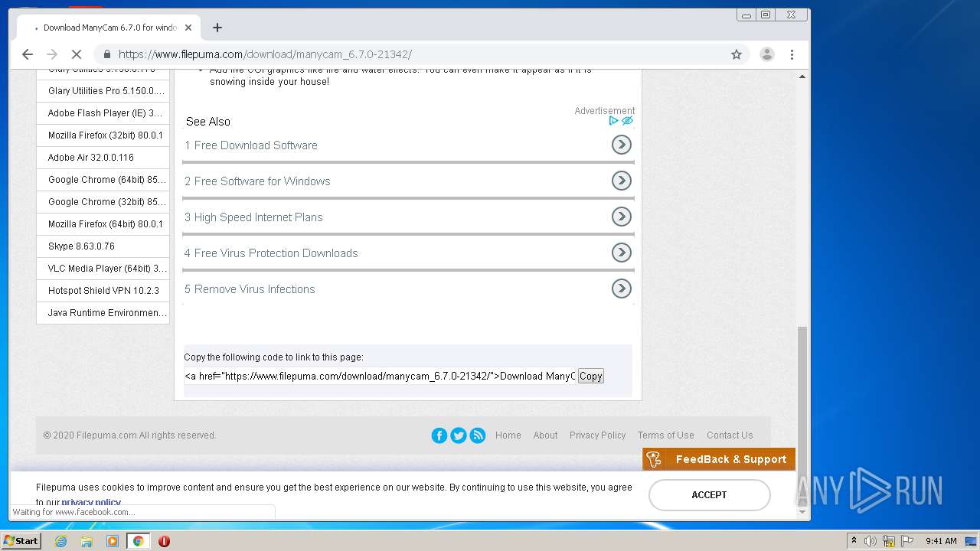This screenshot has height=551, width=980.
Task: Click the site padlock icon
Action: tap(107, 54)
